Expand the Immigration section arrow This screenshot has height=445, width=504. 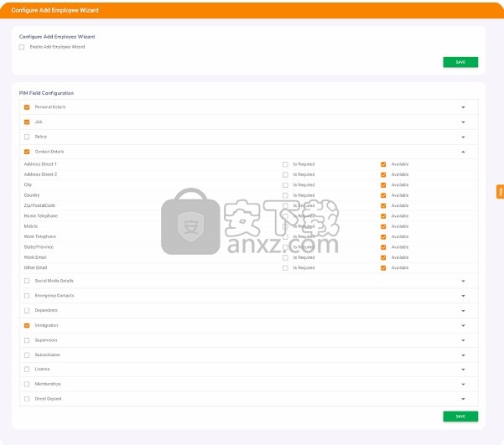463,326
